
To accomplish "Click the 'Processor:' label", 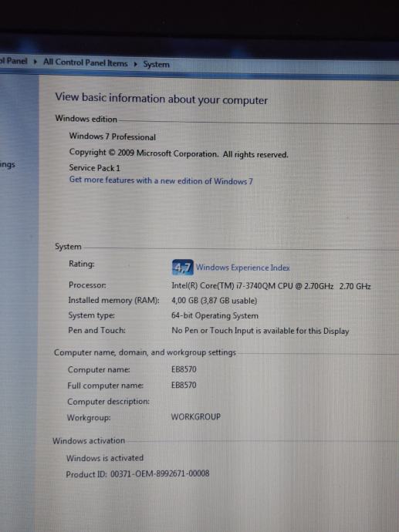I will pos(87,285).
